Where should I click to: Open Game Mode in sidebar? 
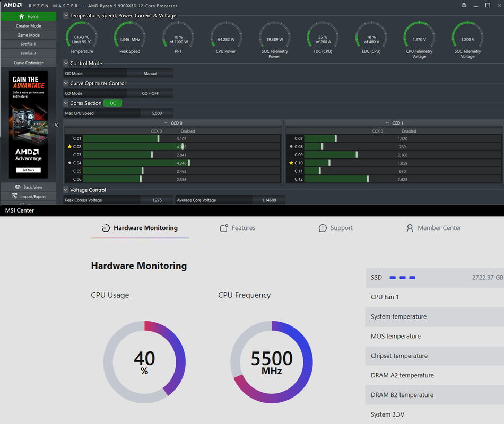[x=28, y=35]
